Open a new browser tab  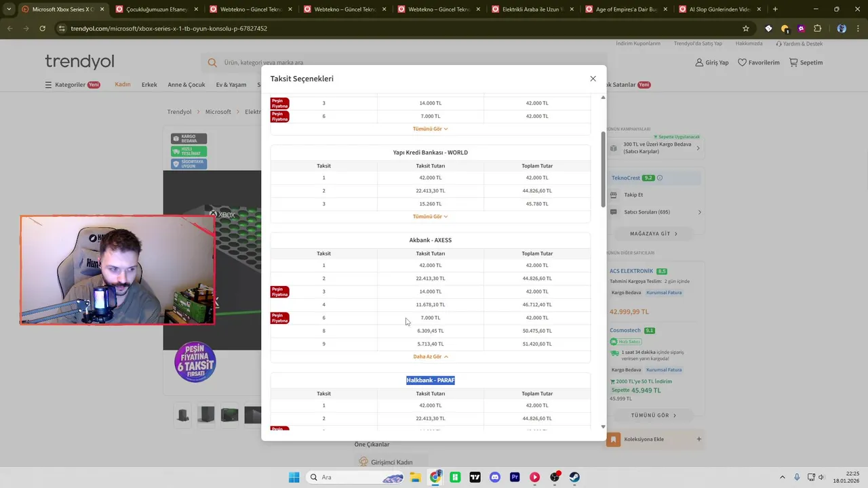[775, 9]
